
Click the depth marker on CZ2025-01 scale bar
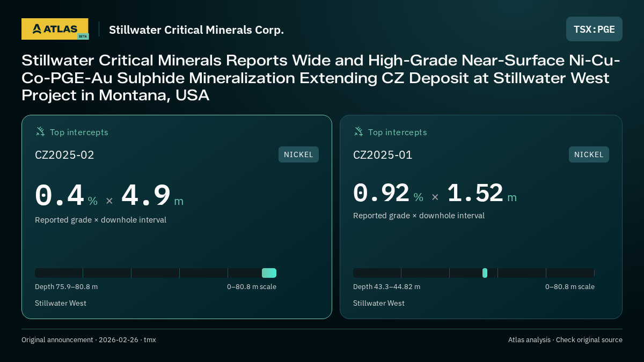coord(485,273)
